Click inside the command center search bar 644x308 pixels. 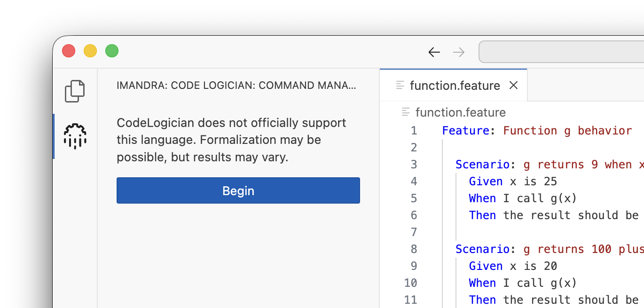click(562, 52)
